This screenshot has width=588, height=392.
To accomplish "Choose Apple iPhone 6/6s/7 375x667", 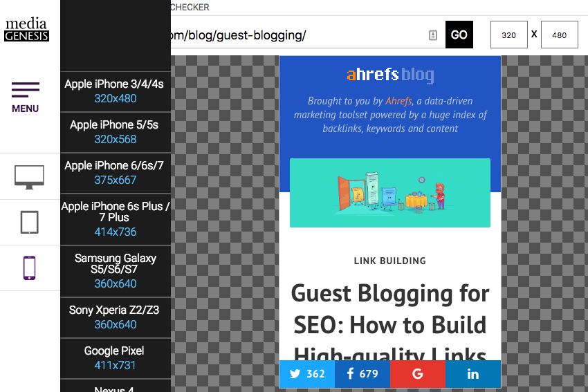I will click(x=116, y=173).
